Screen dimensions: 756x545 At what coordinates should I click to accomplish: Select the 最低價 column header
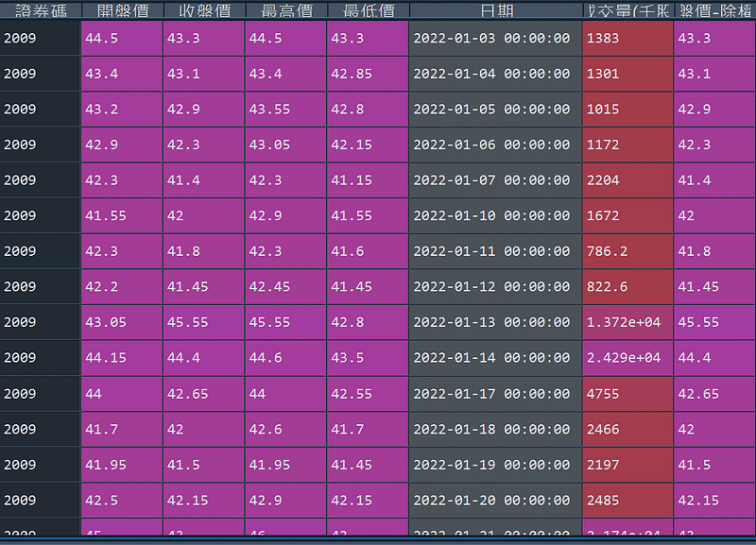[368, 11]
